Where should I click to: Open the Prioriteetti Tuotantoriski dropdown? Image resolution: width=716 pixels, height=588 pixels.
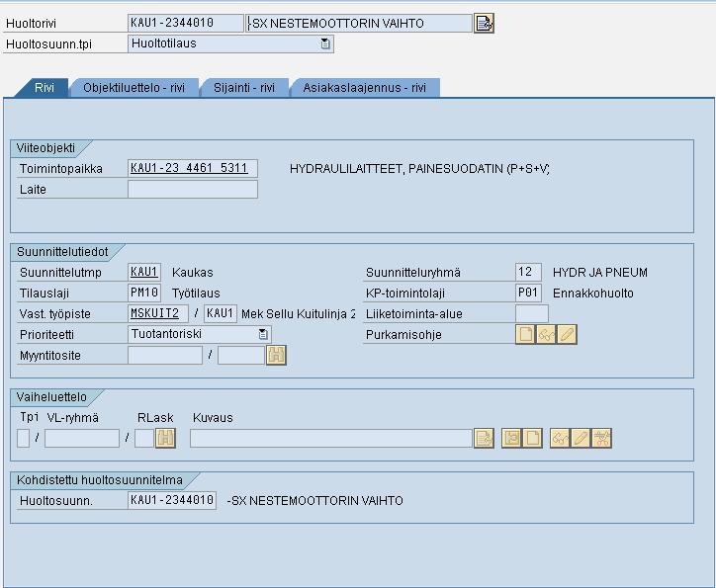[263, 334]
